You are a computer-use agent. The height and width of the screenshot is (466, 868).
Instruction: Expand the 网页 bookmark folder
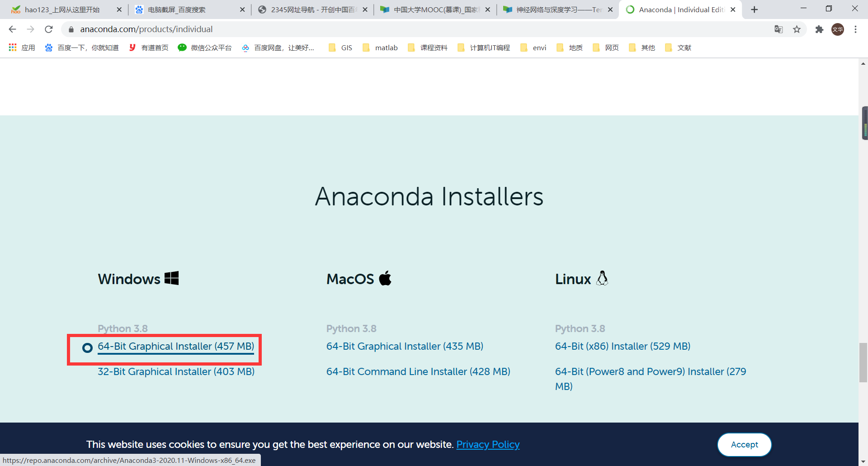(x=606, y=48)
